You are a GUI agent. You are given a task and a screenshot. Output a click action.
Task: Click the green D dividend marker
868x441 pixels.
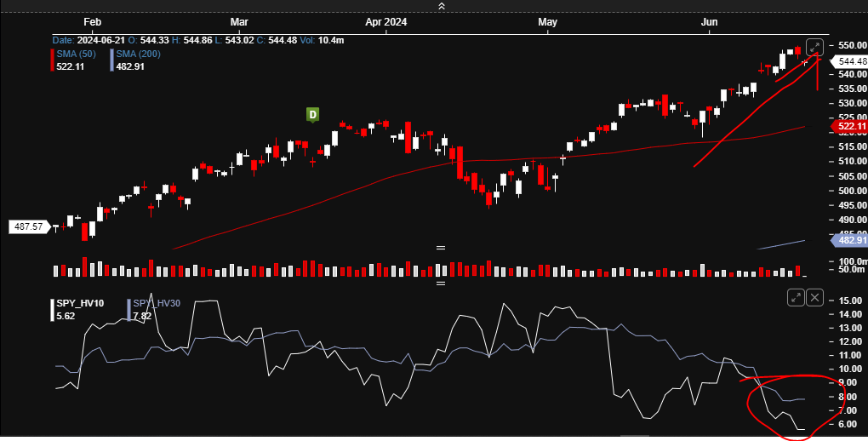[x=313, y=115]
